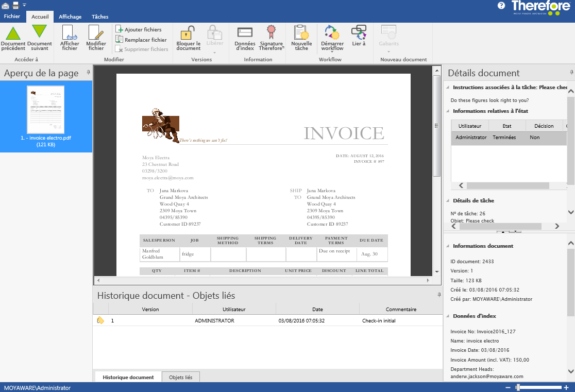Open the Données d'index icon

click(245, 33)
